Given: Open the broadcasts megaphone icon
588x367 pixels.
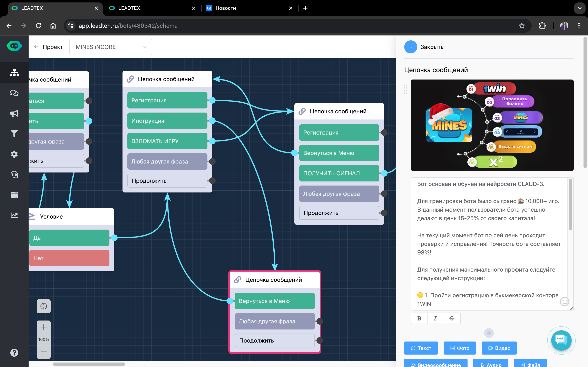Looking at the screenshot, I should pos(14,113).
